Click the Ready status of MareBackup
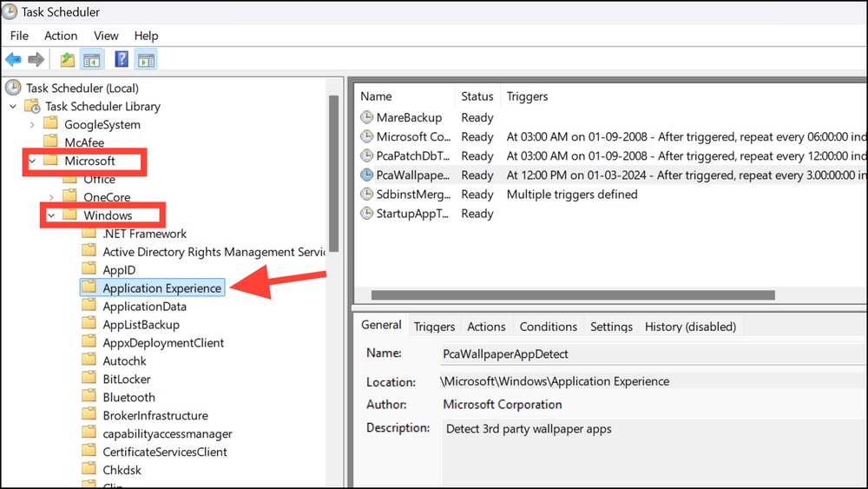Viewport: 868px width, 489px height. pos(477,117)
